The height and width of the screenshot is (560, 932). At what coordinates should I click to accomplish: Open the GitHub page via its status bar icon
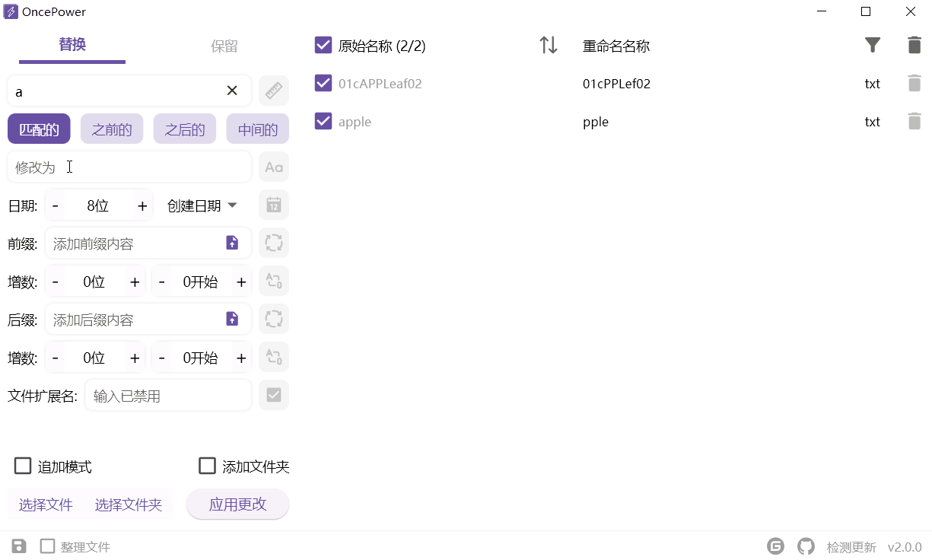[806, 546]
